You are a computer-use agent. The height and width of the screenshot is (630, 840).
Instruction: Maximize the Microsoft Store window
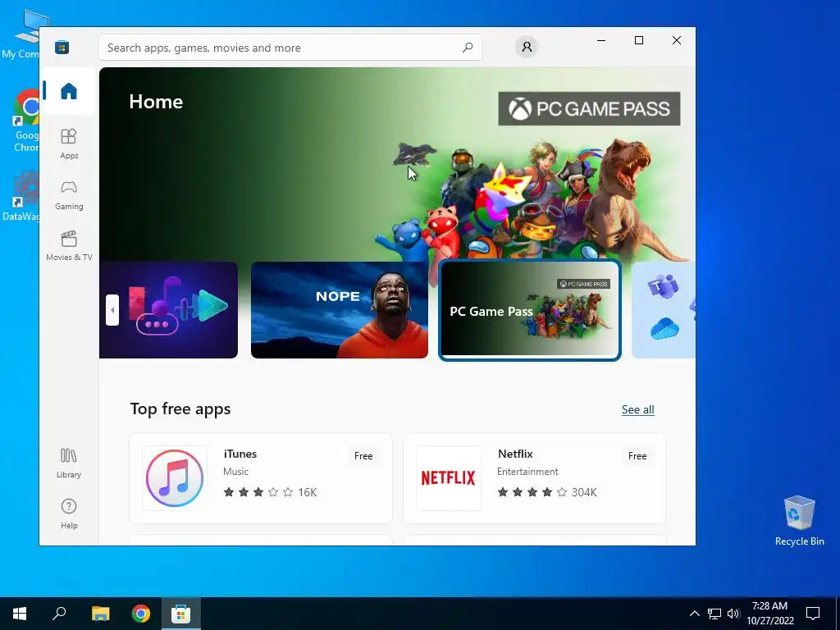point(638,40)
